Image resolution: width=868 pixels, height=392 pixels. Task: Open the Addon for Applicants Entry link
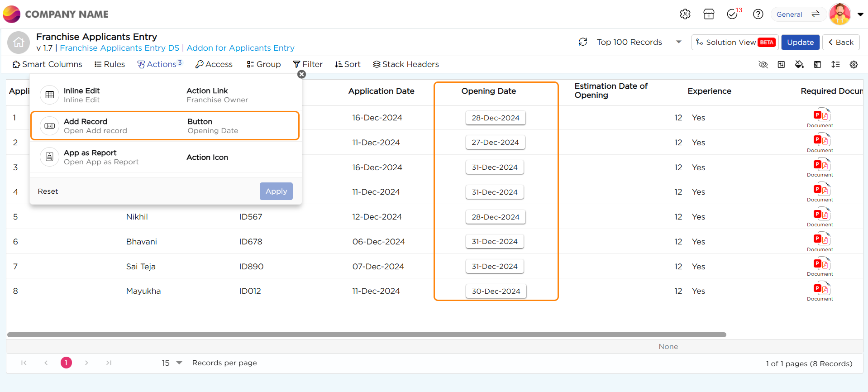pos(240,48)
